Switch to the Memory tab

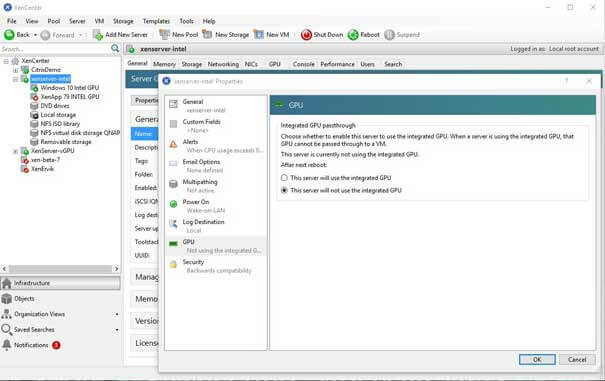tap(164, 64)
